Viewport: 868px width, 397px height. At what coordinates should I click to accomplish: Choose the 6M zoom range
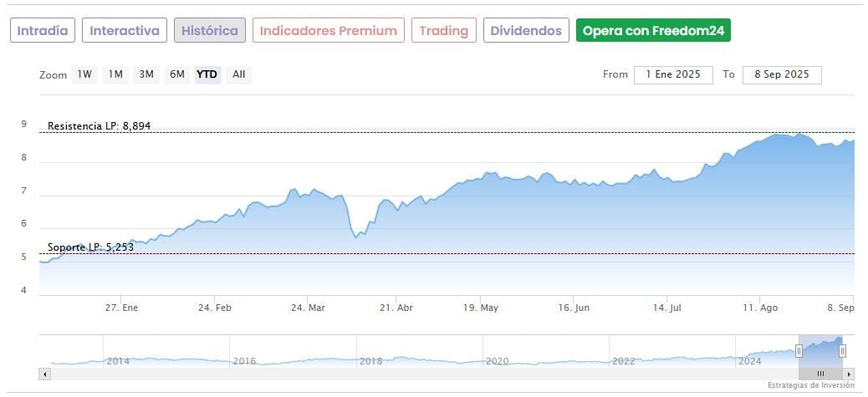[x=177, y=74]
